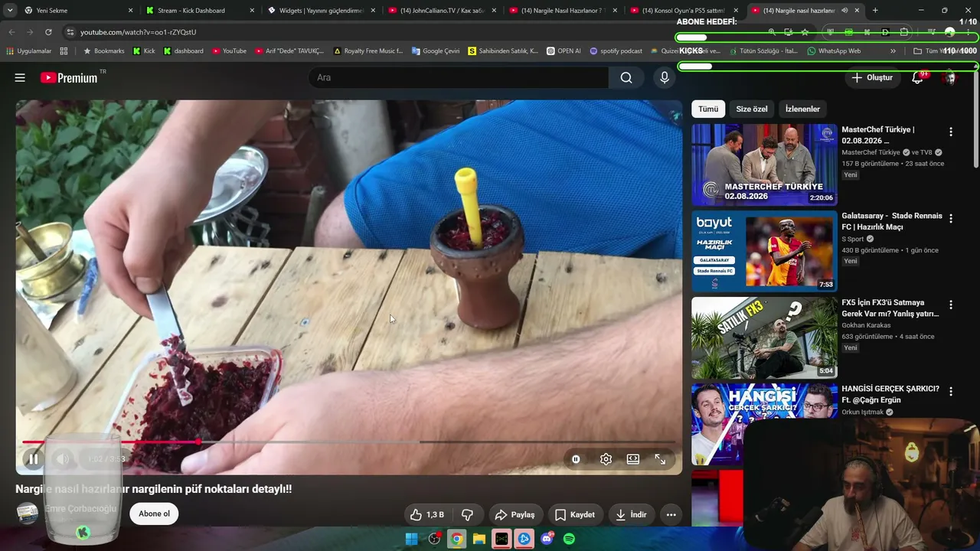Screen dimensions: 980x551
Task: Open the Windows Start menu
Action: pyautogui.click(x=411, y=539)
